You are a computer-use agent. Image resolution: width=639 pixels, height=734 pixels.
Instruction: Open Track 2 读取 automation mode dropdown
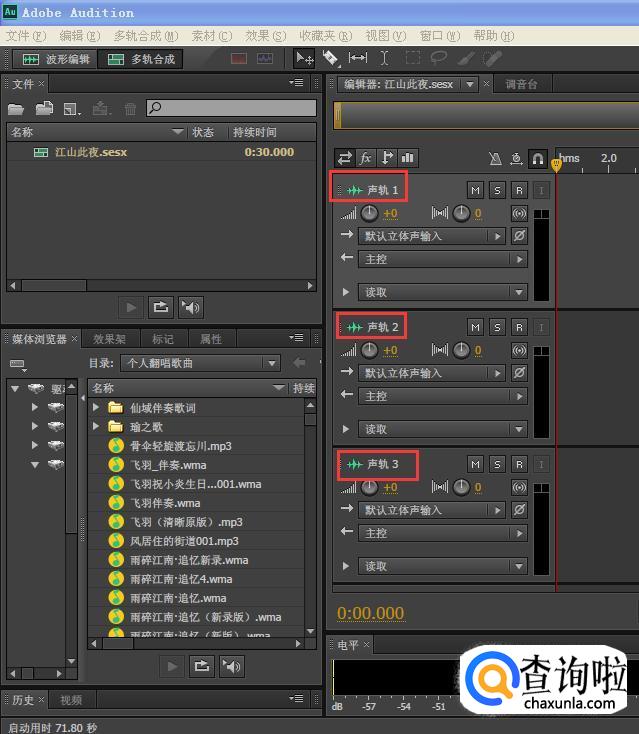pyautogui.click(x=443, y=429)
